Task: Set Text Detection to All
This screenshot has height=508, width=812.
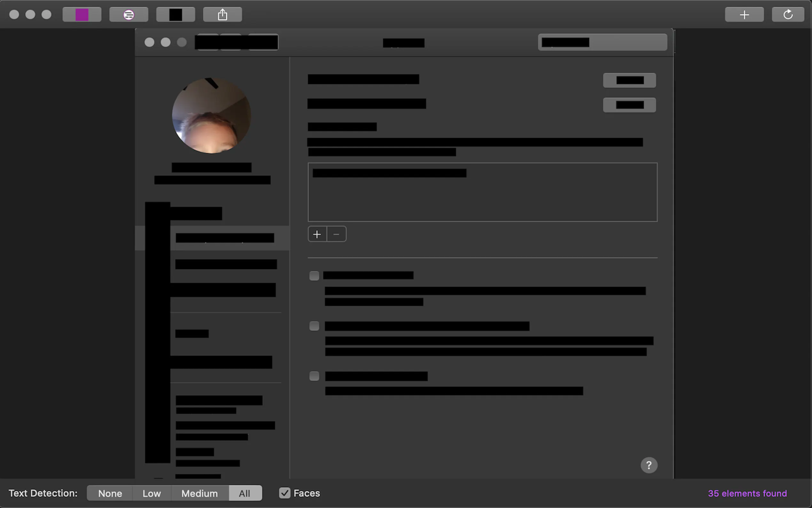Action: coord(245,493)
